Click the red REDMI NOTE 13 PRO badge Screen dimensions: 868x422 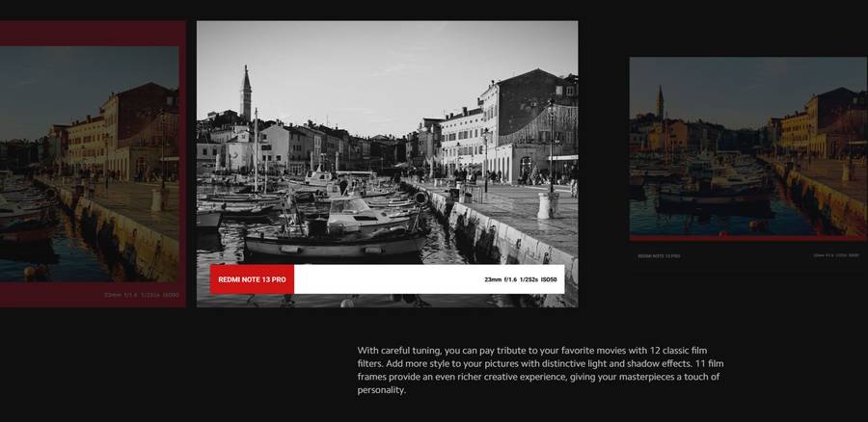[x=252, y=279]
